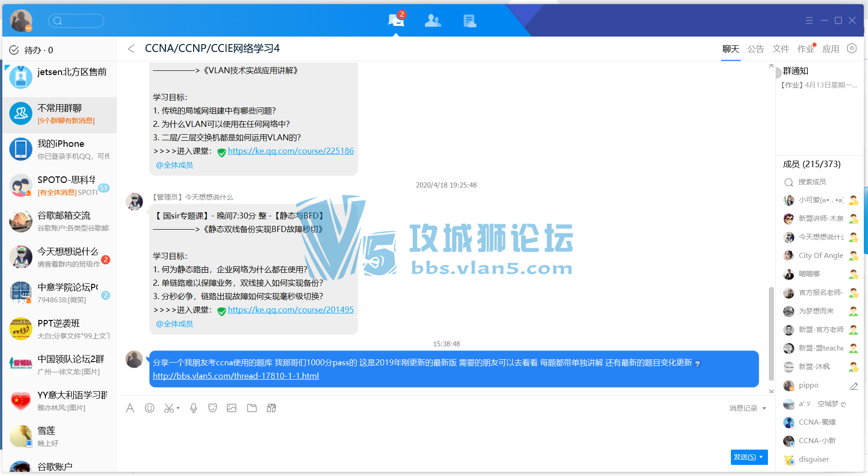Open the contacts icon in header
The width and height of the screenshot is (868, 476).
pyautogui.click(x=433, y=21)
